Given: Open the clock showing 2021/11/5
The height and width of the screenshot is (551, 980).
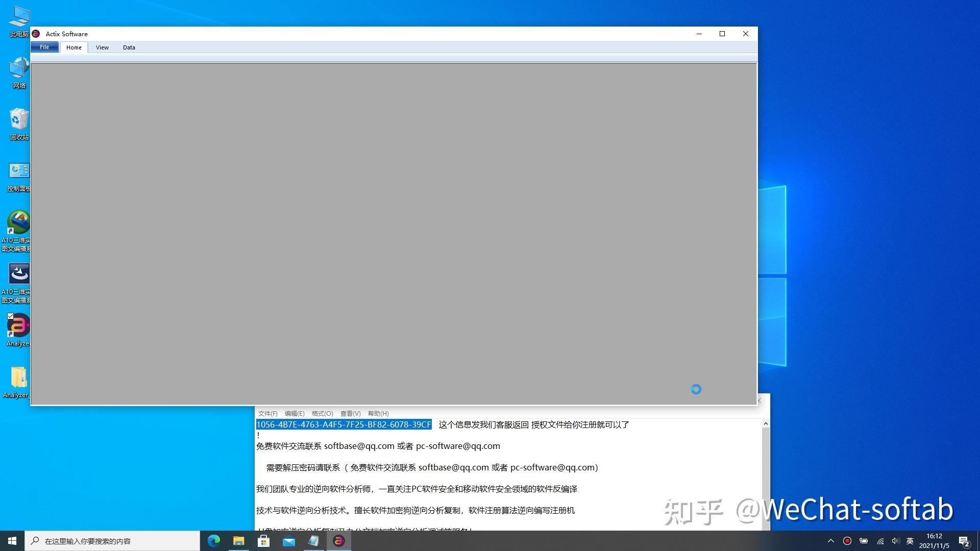Looking at the screenshot, I should coord(935,541).
